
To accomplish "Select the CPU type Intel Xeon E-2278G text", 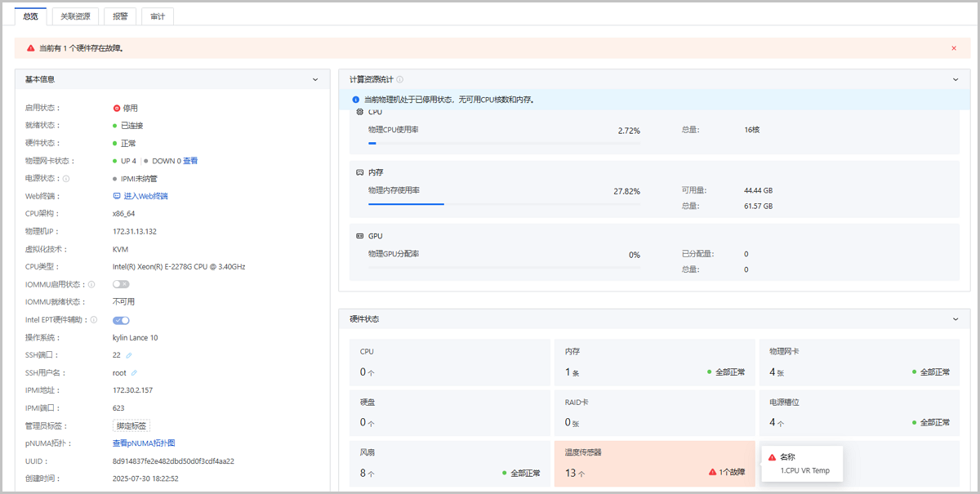I will (x=179, y=267).
